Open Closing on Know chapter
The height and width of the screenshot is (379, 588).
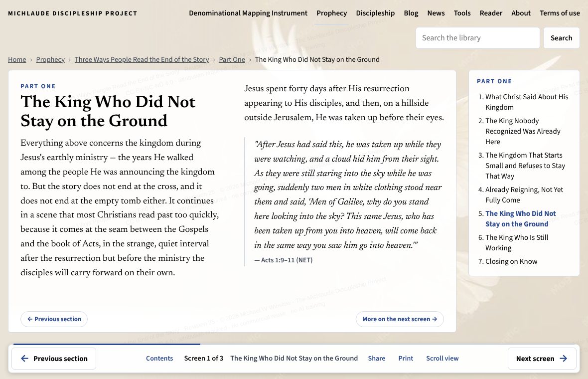[x=511, y=261]
